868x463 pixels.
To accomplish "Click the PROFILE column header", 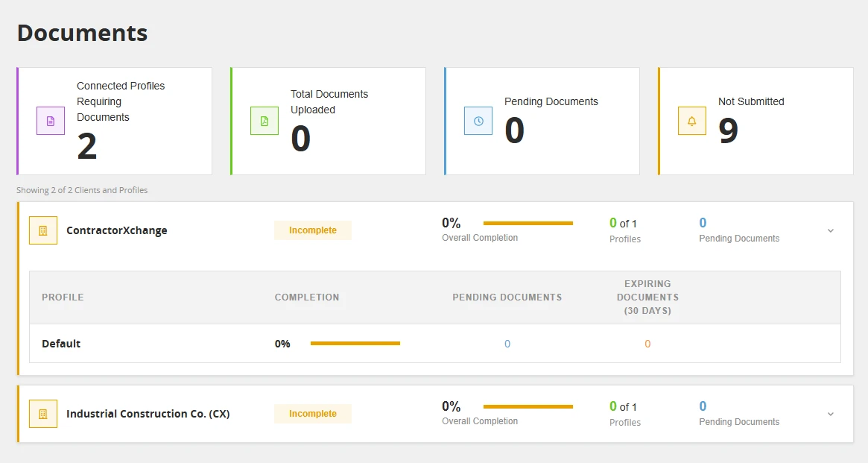I will click(63, 297).
